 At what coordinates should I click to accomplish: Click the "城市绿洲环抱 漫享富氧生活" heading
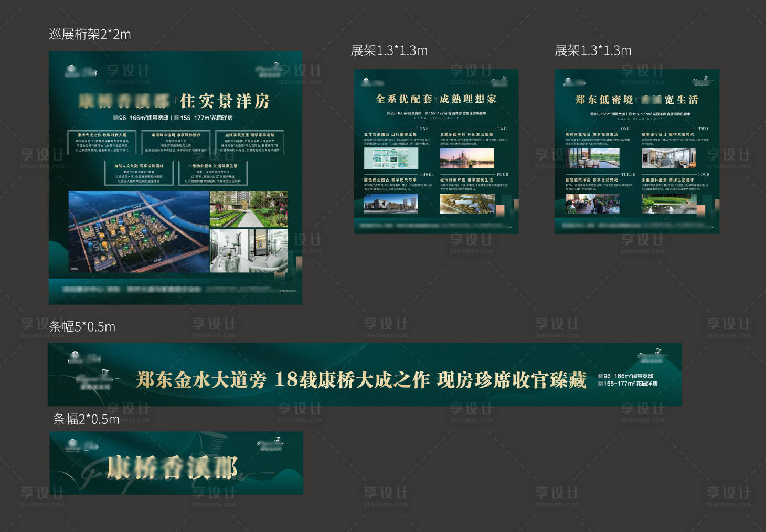click(x=466, y=180)
